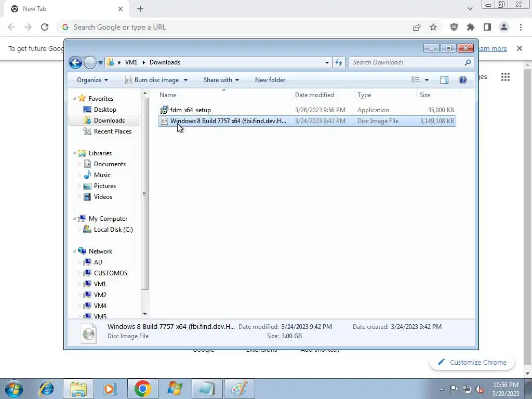Create a New folder
The height and width of the screenshot is (399, 532).
tap(270, 80)
